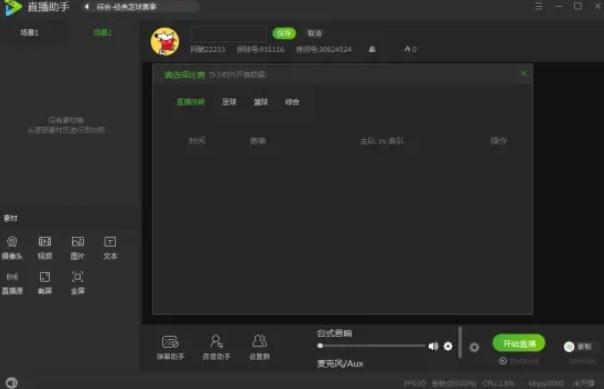Screen dimensions: 604x389
Task: Click the viewer count person icon
Action: (x=372, y=49)
